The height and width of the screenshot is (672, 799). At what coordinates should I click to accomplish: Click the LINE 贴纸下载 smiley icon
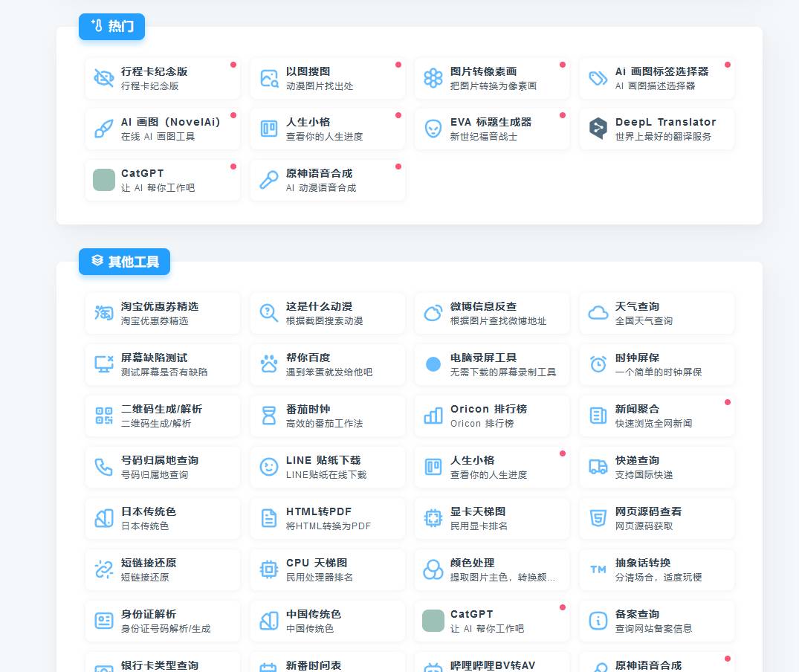click(269, 467)
